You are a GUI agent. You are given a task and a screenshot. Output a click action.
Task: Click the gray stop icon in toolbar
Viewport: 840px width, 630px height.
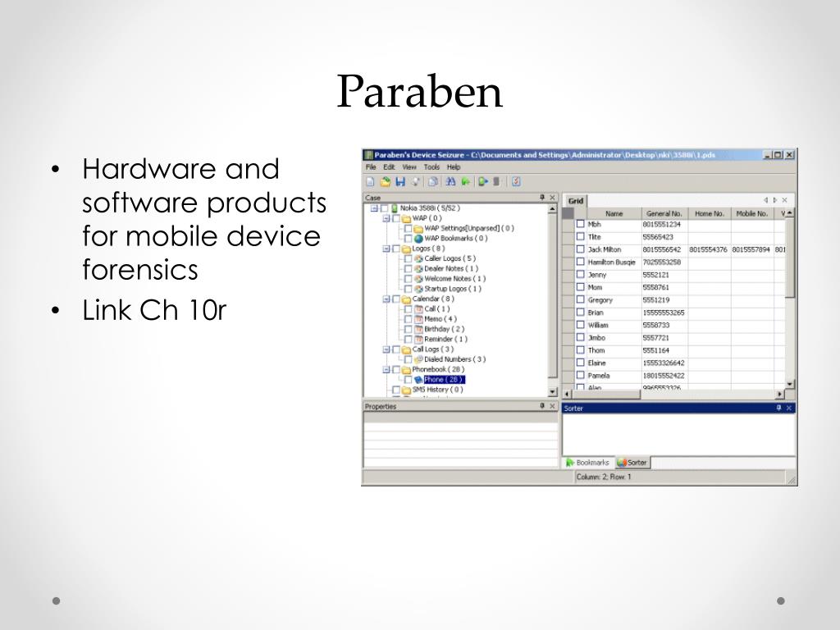point(496,182)
